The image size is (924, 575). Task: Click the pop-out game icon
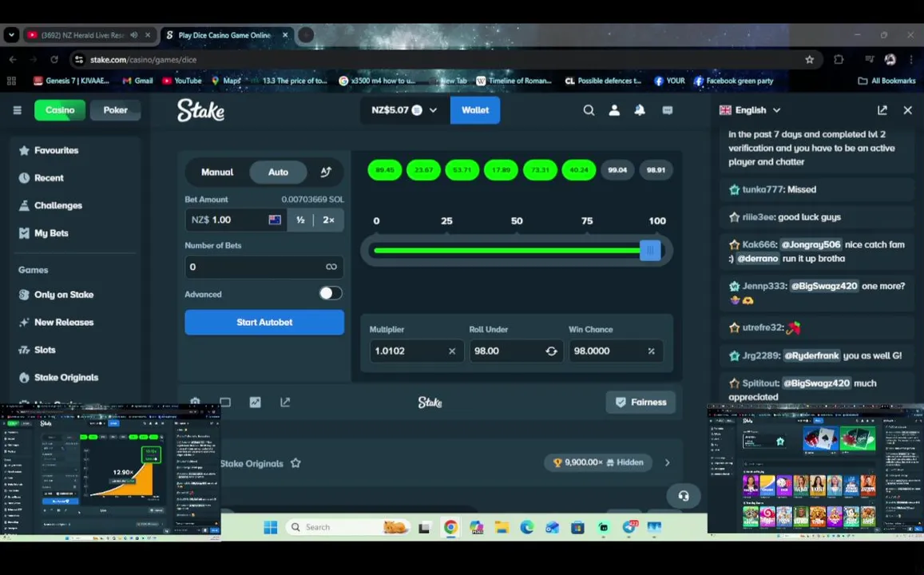point(285,402)
